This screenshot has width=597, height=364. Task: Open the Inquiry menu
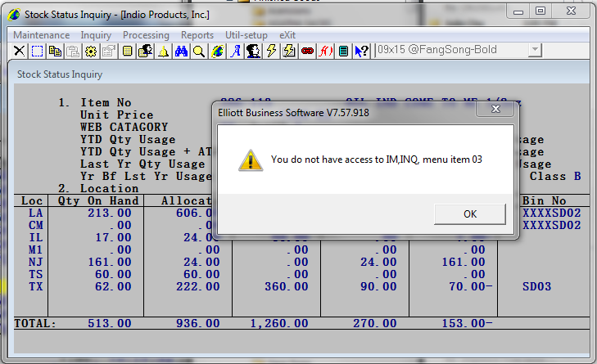[96, 35]
